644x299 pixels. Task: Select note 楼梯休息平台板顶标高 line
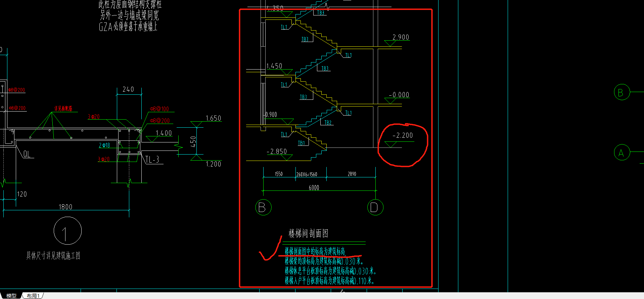click(330, 271)
